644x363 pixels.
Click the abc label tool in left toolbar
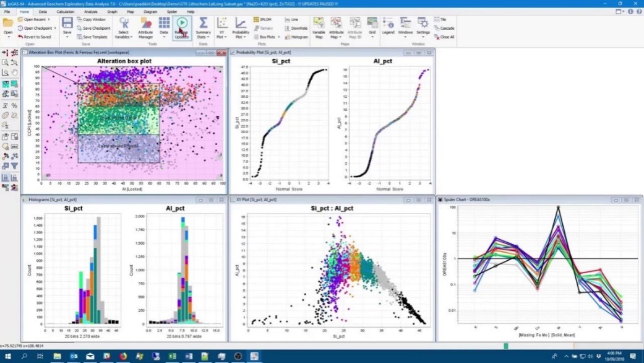click(x=14, y=146)
